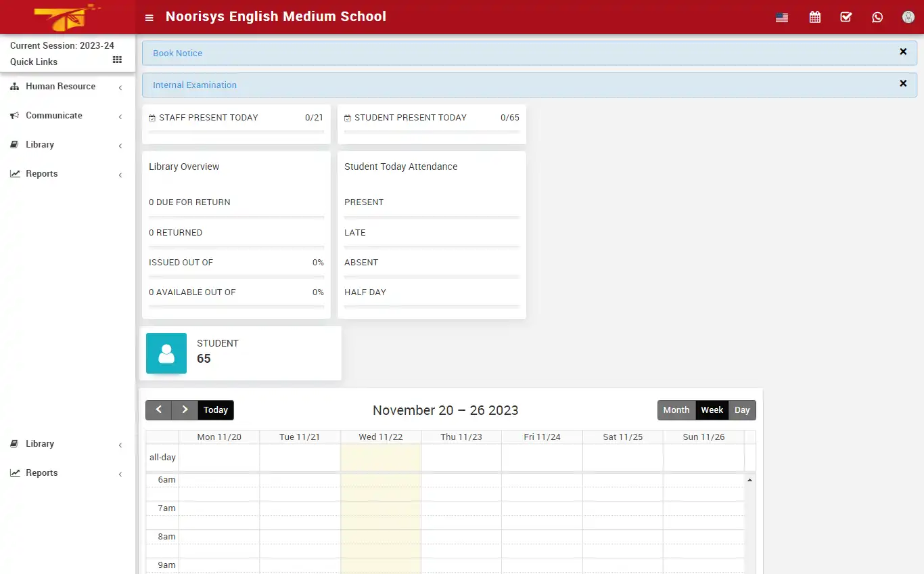
Task: Click the Today button on the calendar
Action: (215, 410)
